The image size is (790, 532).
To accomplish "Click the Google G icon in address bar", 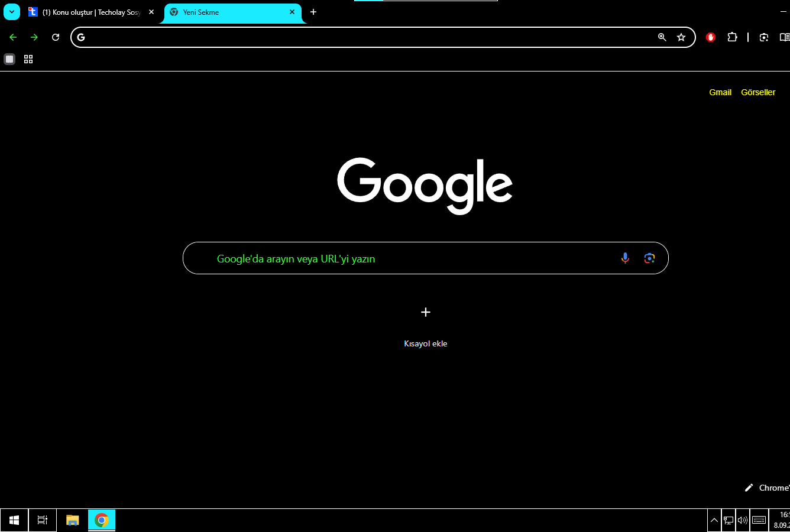I will 81,37.
